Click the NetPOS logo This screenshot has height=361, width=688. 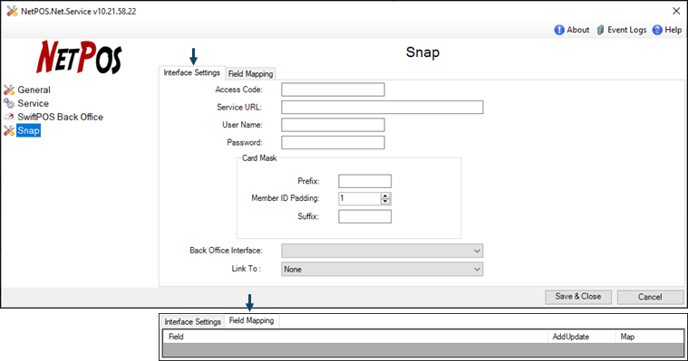[x=79, y=57]
